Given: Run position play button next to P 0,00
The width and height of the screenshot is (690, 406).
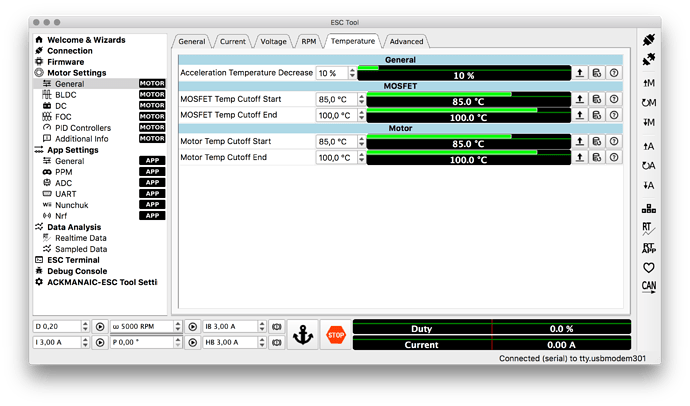Looking at the screenshot, I should [x=193, y=343].
